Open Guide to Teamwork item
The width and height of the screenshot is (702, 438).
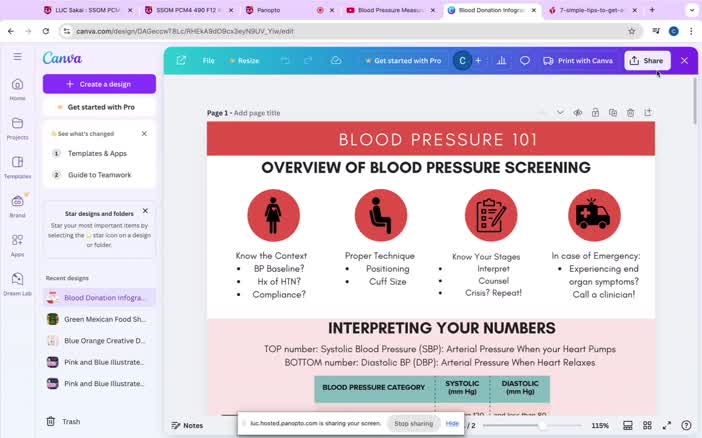pos(99,175)
